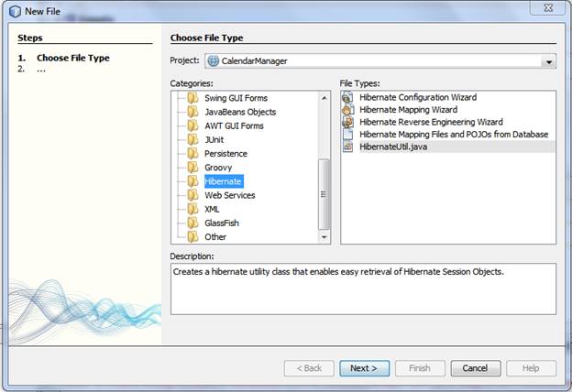This screenshot has width=572, height=392.
Task: Click the Categories scrollbar thumb
Action: [324, 194]
